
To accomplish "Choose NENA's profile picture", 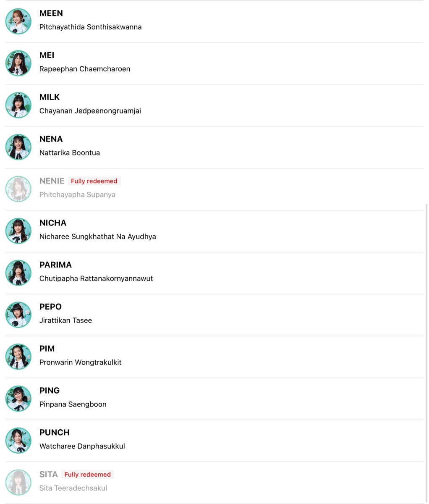I will pyautogui.click(x=18, y=147).
